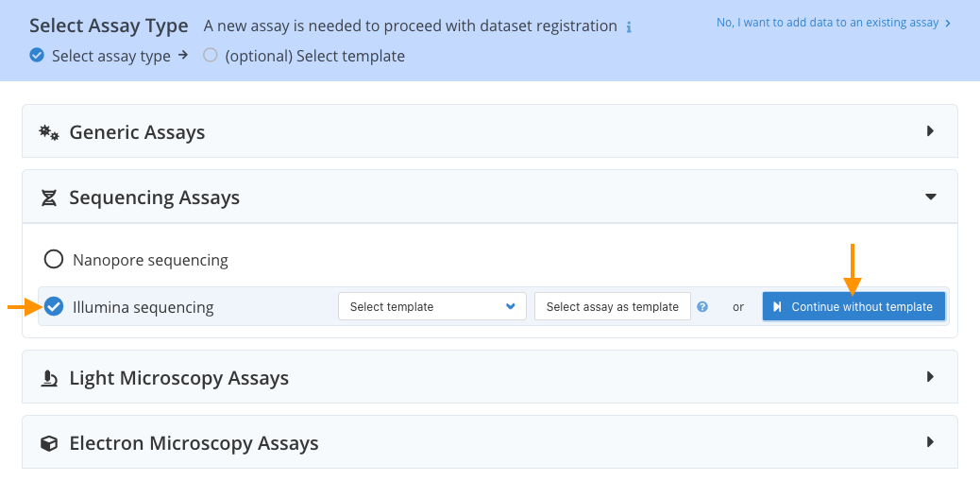Expand the Generic Assays section arrow
Viewport: 980px width, 498px height.
[931, 131]
